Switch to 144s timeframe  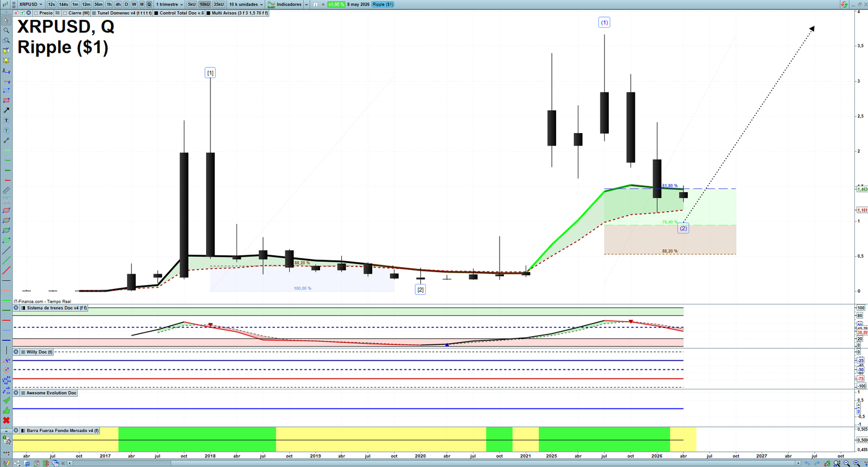pos(63,4)
